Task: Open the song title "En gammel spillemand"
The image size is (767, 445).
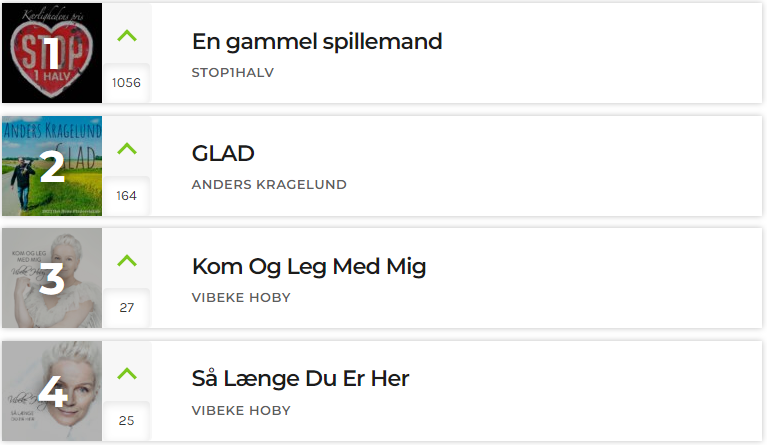Action: click(x=317, y=42)
